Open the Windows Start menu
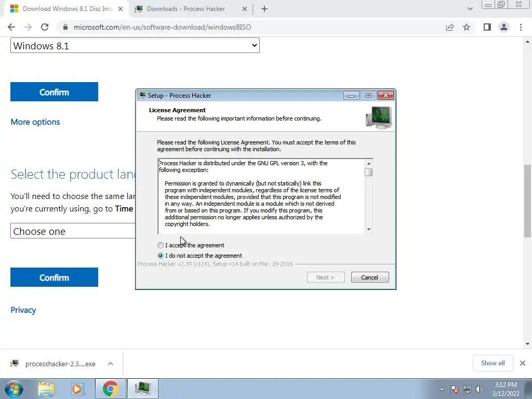 click(14, 389)
